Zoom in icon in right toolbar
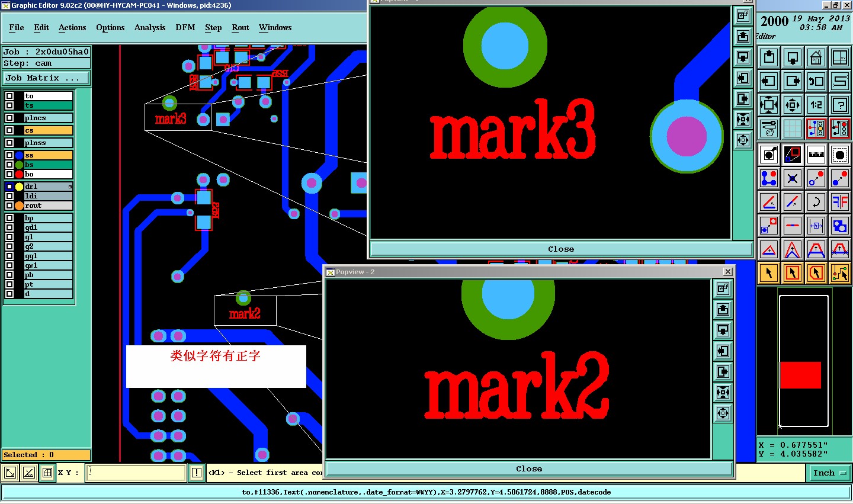This screenshot has width=853, height=504. 769,105
